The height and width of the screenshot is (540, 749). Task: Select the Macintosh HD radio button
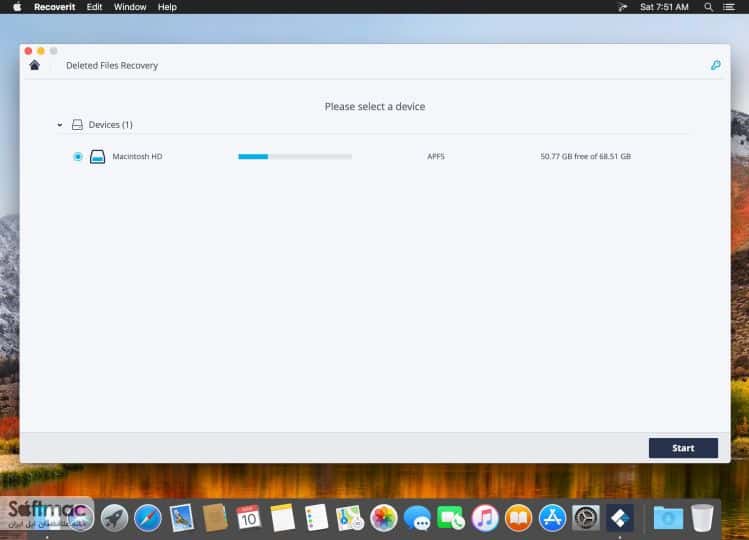(x=77, y=156)
